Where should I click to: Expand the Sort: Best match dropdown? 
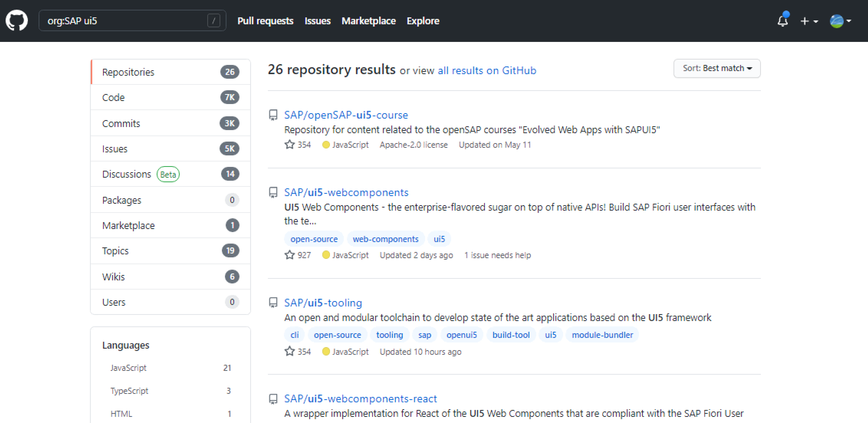pyautogui.click(x=717, y=68)
